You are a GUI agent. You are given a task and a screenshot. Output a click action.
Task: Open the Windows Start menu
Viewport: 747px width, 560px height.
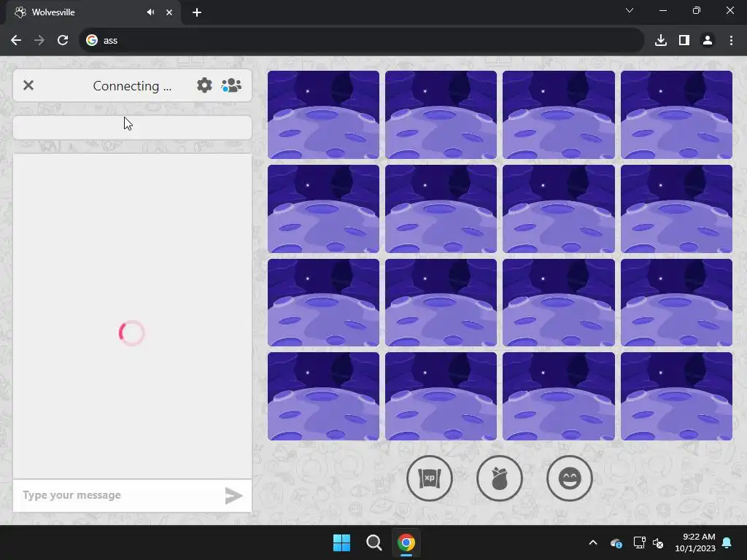pyautogui.click(x=341, y=542)
